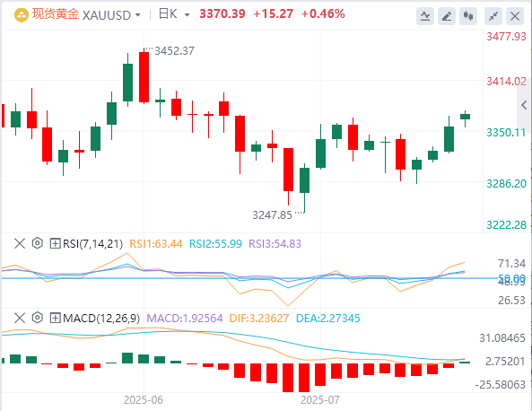Close the chart with top-right X
Viewport: 532px width, 411px height.
(515, 16)
